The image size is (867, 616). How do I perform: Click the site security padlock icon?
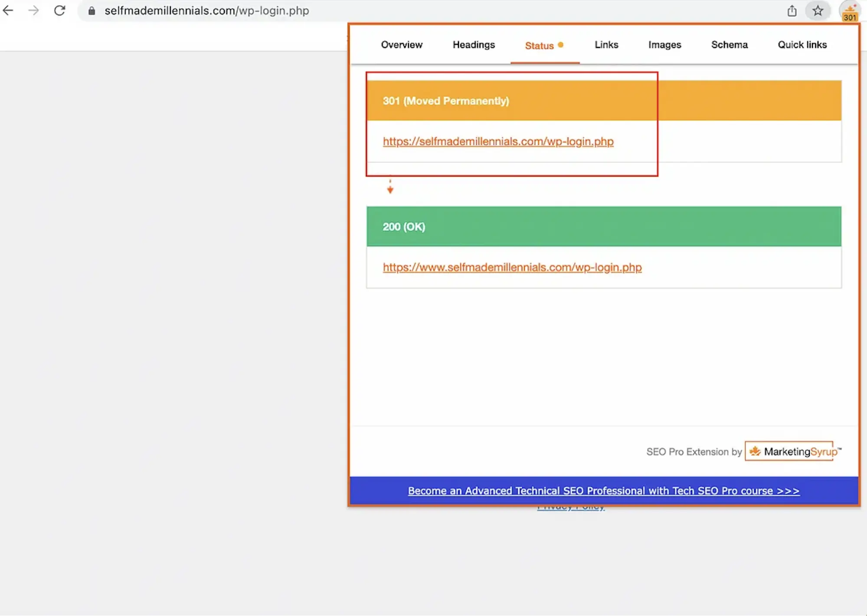click(92, 10)
